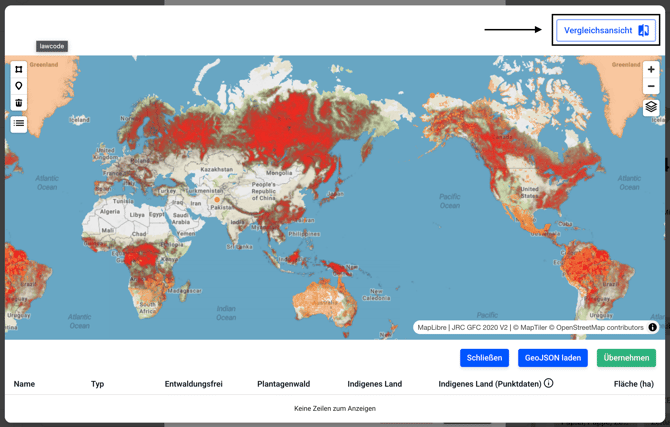Click the trash delete icon on map
This screenshot has height=427, width=670.
pyautogui.click(x=19, y=102)
